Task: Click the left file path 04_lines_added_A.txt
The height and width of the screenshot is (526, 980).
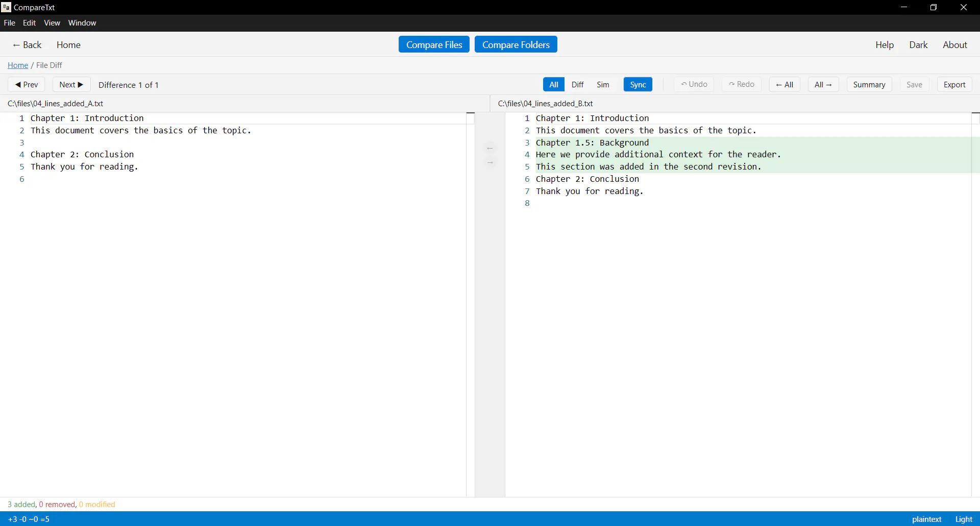Action: (56, 104)
